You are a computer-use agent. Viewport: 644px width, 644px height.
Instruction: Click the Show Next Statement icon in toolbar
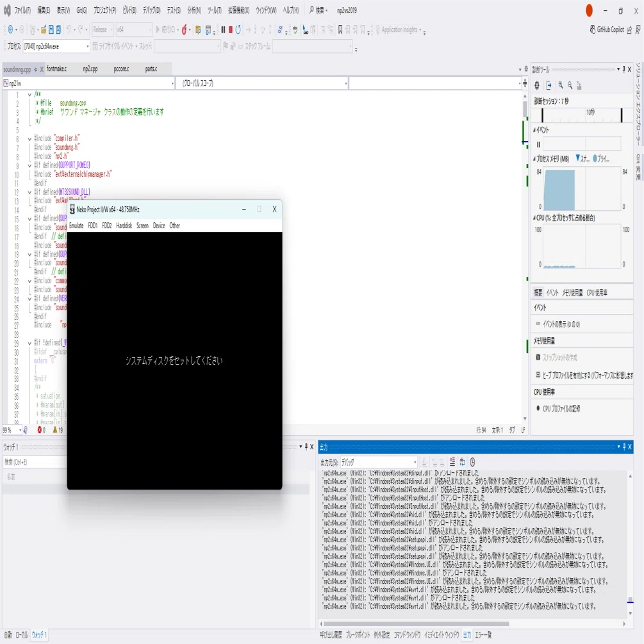click(248, 29)
